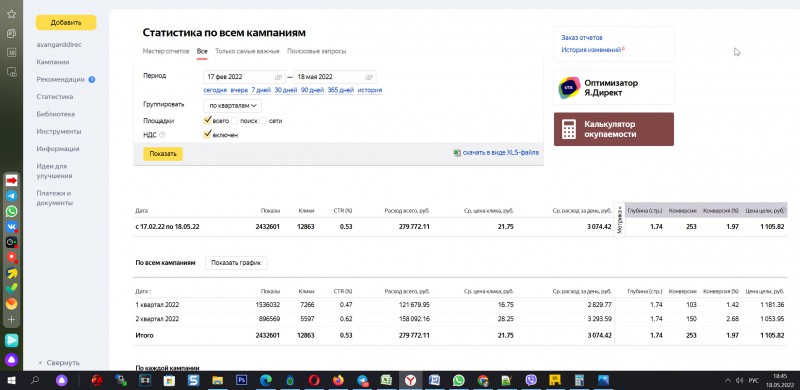This screenshot has height=390, width=800.
Task: Toggle the 'поиск' площадки checkbox
Action: coord(234,121)
